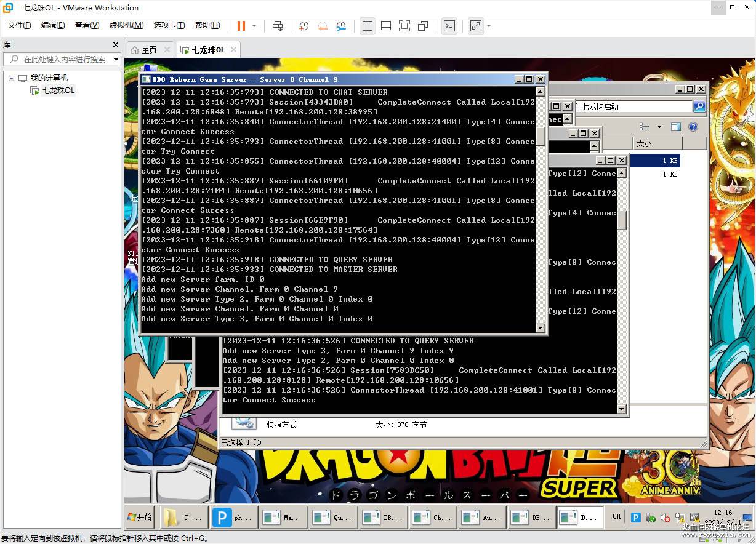The image size is (756, 544).
Task: Switch to the Ch... console taskbar button
Action: pos(432,518)
